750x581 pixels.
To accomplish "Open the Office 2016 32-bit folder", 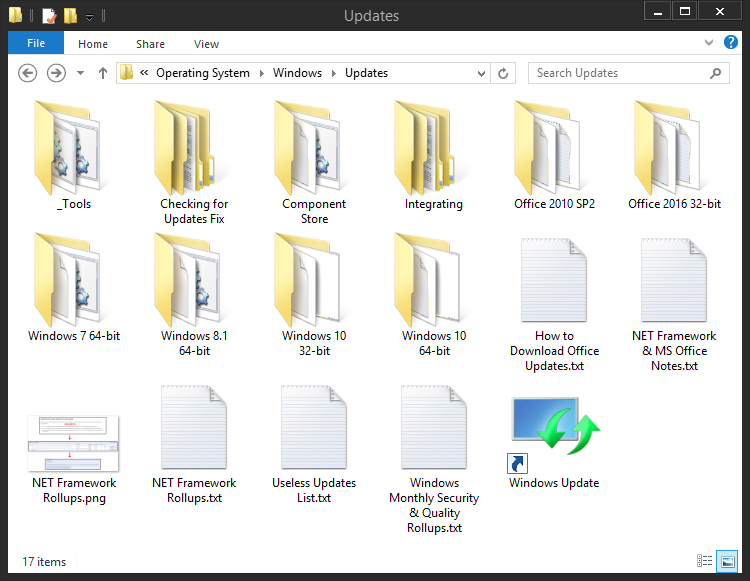I will [674, 155].
